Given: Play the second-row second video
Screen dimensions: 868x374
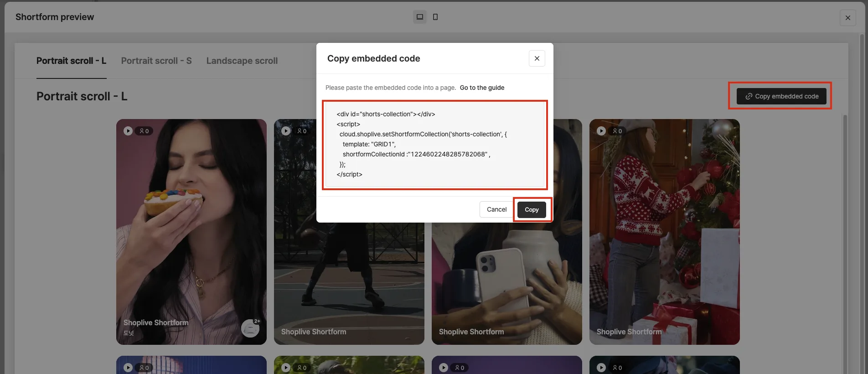Looking at the screenshot, I should click(x=286, y=368).
